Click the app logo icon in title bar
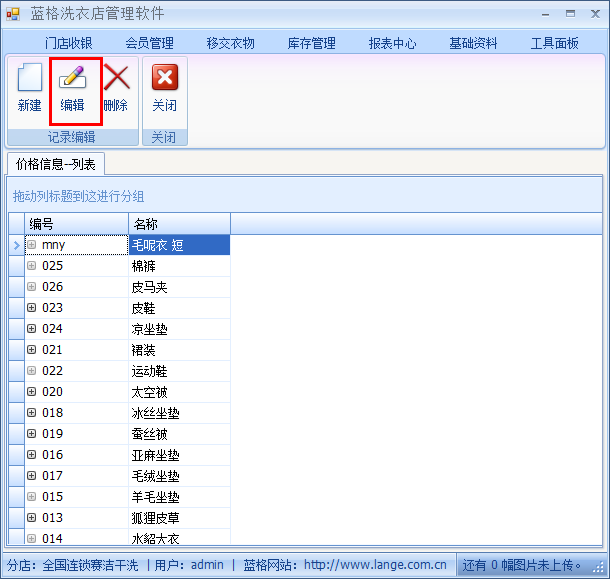Viewport: 610px width, 579px height. (x=13, y=14)
